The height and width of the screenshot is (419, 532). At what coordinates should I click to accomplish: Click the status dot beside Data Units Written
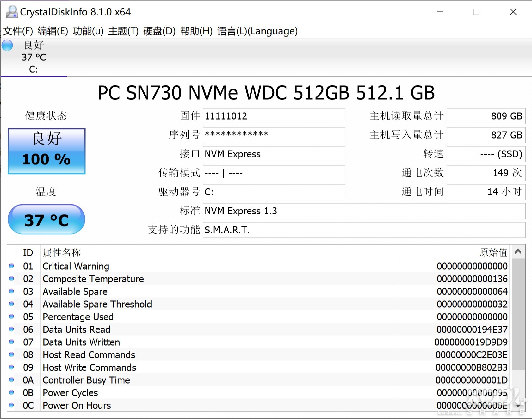11,342
